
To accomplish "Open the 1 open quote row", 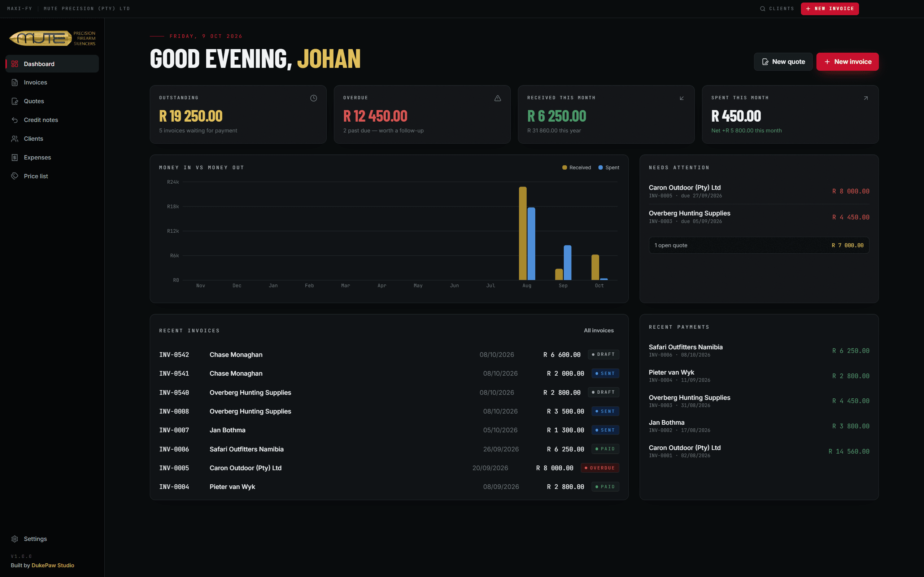I will tap(759, 245).
